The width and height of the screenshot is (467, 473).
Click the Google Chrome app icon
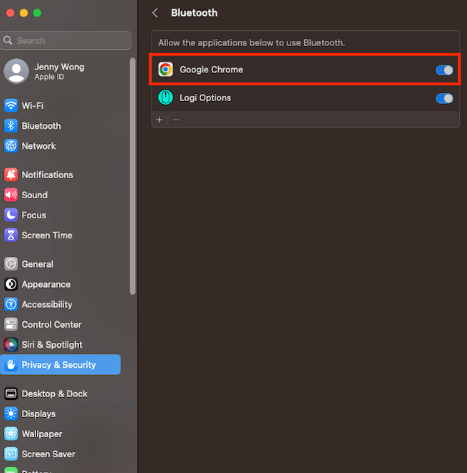pyautogui.click(x=166, y=70)
